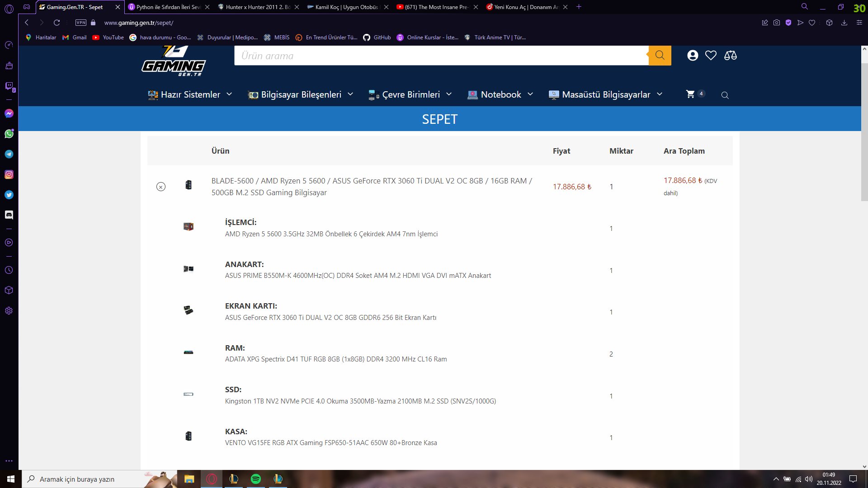Open the user account icon
The height and width of the screenshot is (488, 868).
click(x=692, y=56)
